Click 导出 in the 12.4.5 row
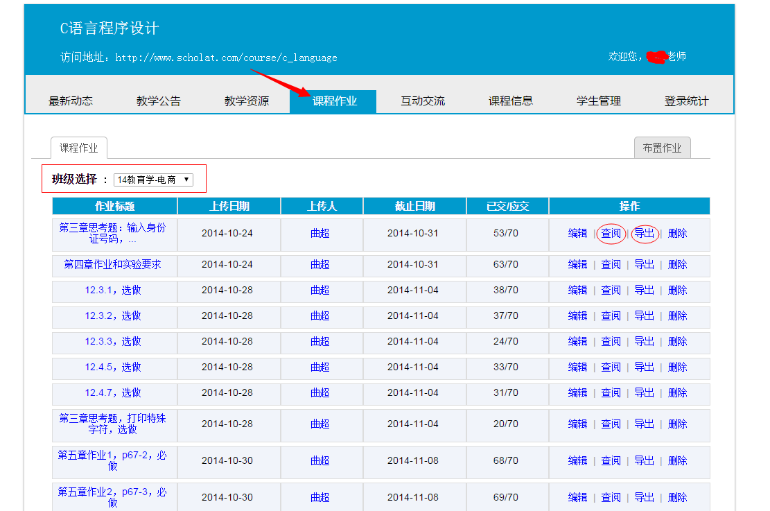This screenshot has height=511, width=770. [644, 367]
